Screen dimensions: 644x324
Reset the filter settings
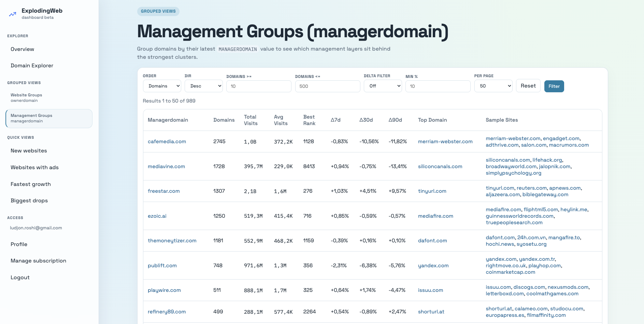point(528,86)
